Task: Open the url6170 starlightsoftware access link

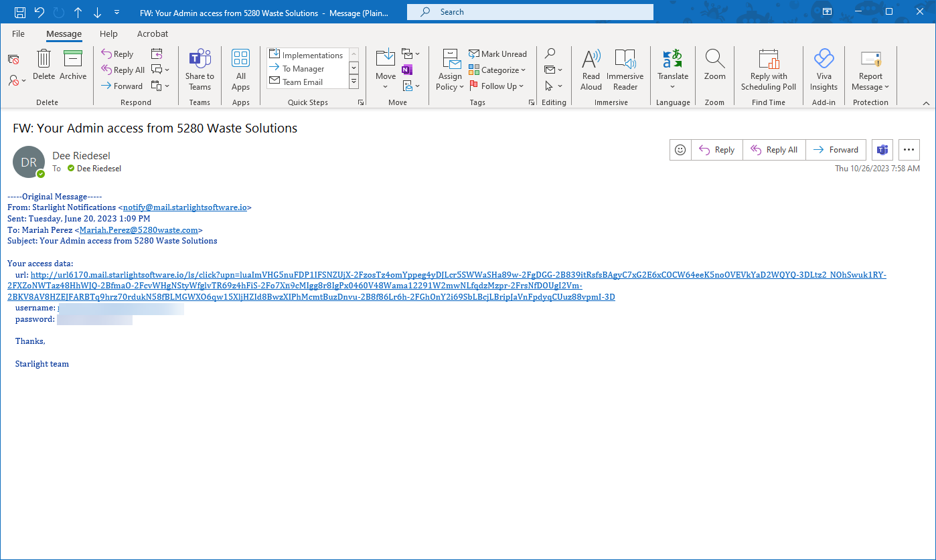Action: pyautogui.click(x=447, y=286)
